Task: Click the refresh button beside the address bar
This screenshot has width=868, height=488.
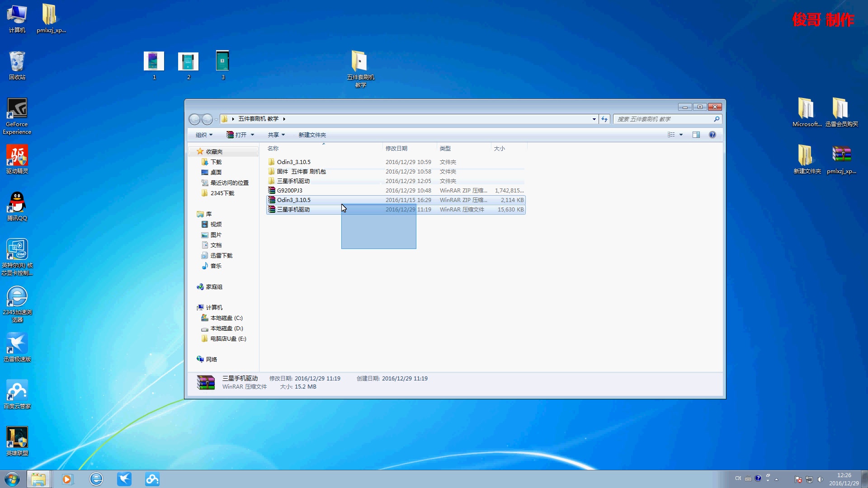Action: (x=604, y=119)
